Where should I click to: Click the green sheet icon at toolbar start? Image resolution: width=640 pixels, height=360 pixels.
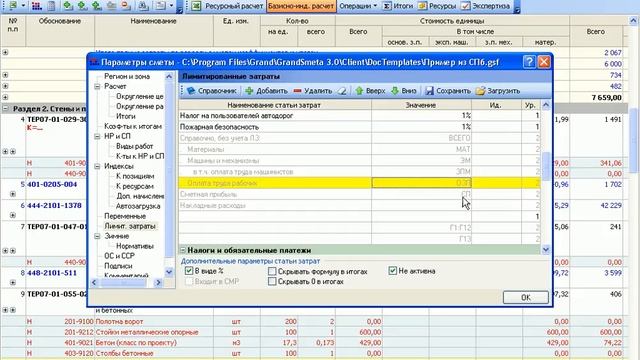tap(13, 6)
